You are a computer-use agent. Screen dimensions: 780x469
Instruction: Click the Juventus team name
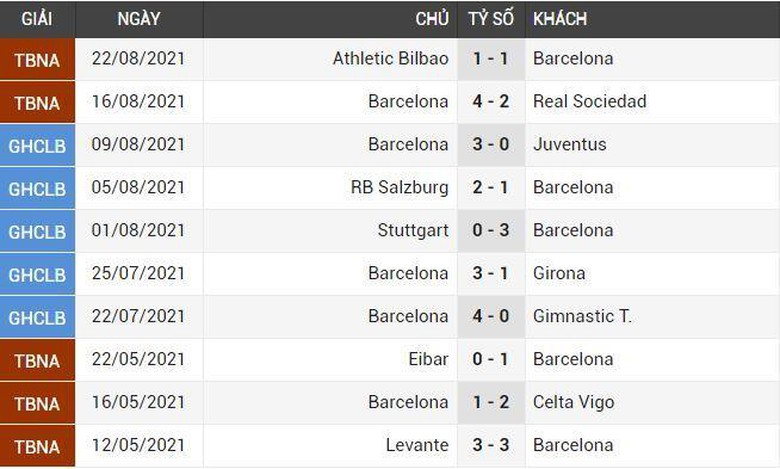point(569,144)
